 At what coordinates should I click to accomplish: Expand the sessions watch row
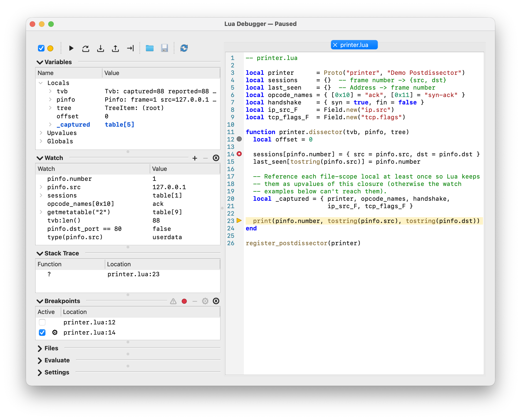click(x=41, y=195)
